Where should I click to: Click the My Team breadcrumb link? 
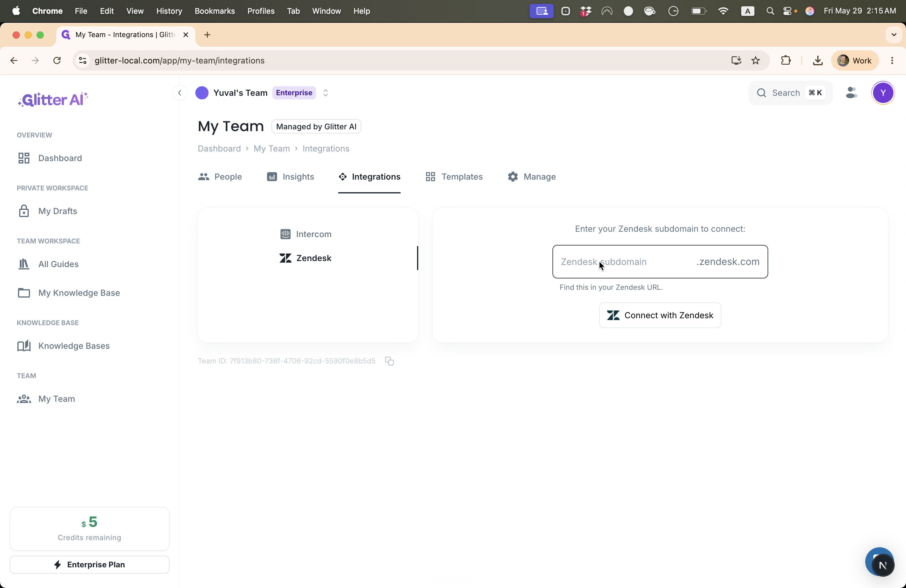[272, 149]
